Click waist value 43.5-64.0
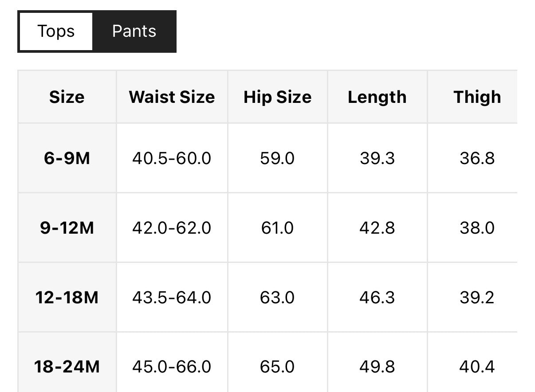Viewport: 535px width, 392px height. point(172,297)
